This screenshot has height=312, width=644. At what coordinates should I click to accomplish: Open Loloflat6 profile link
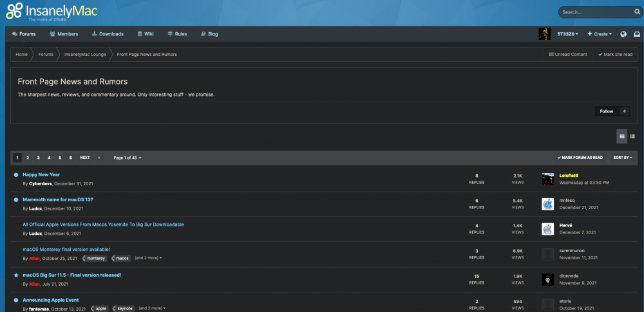click(569, 175)
